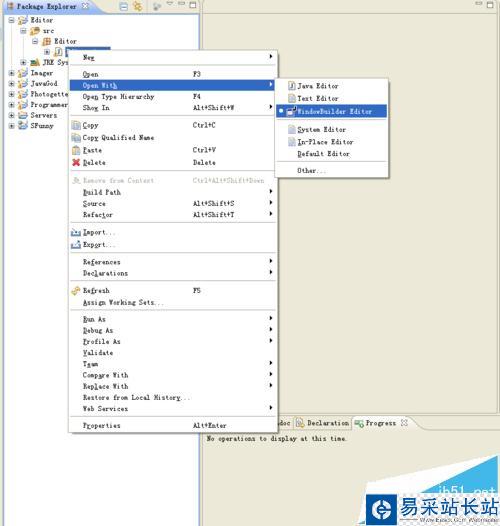The width and height of the screenshot is (500, 526).
Task: Click the Collapse All icon in Package Explorer
Action: [124, 6]
